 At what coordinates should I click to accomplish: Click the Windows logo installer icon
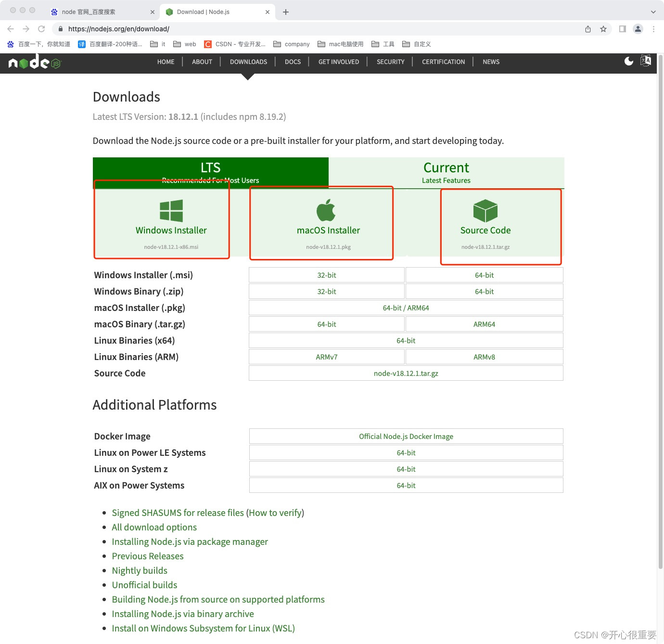[171, 211]
